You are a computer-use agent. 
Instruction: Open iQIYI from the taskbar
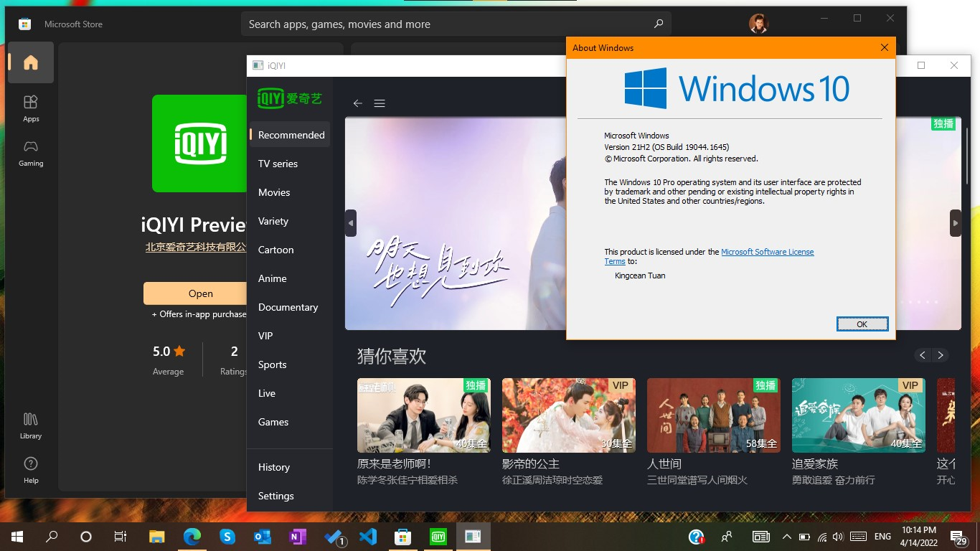tap(438, 536)
